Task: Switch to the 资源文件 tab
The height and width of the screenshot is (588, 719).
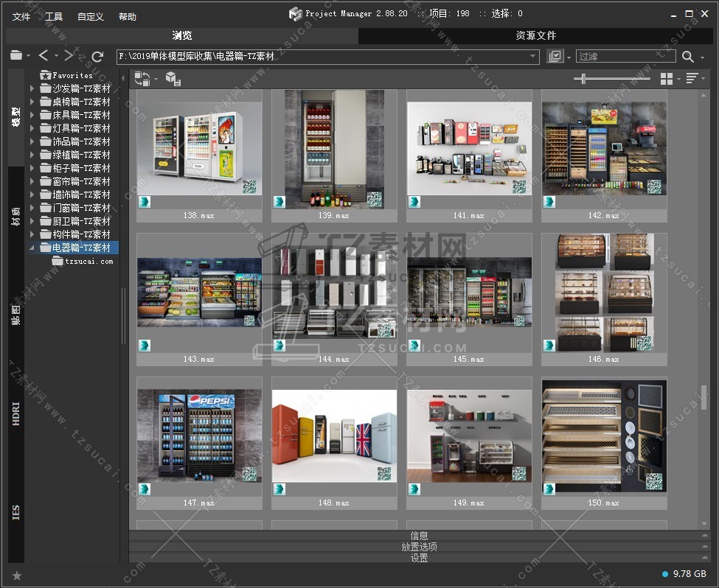Action: (x=536, y=35)
